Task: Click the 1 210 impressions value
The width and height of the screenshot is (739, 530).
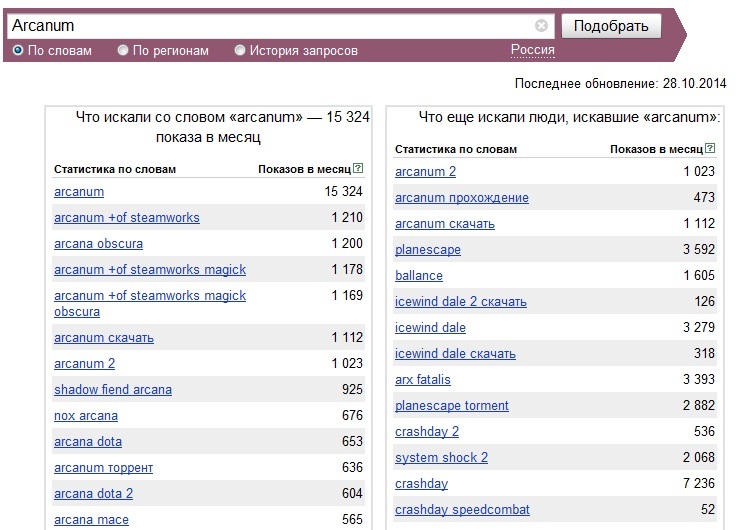Action: coord(347,217)
